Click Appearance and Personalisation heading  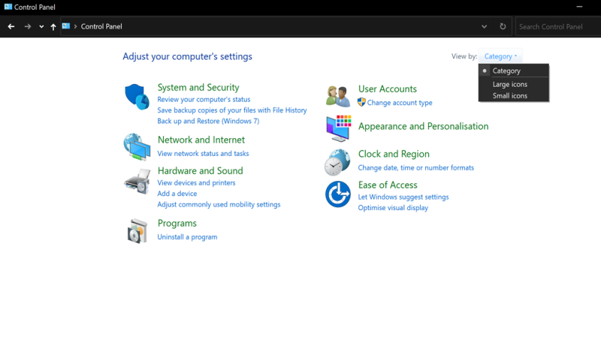point(423,126)
